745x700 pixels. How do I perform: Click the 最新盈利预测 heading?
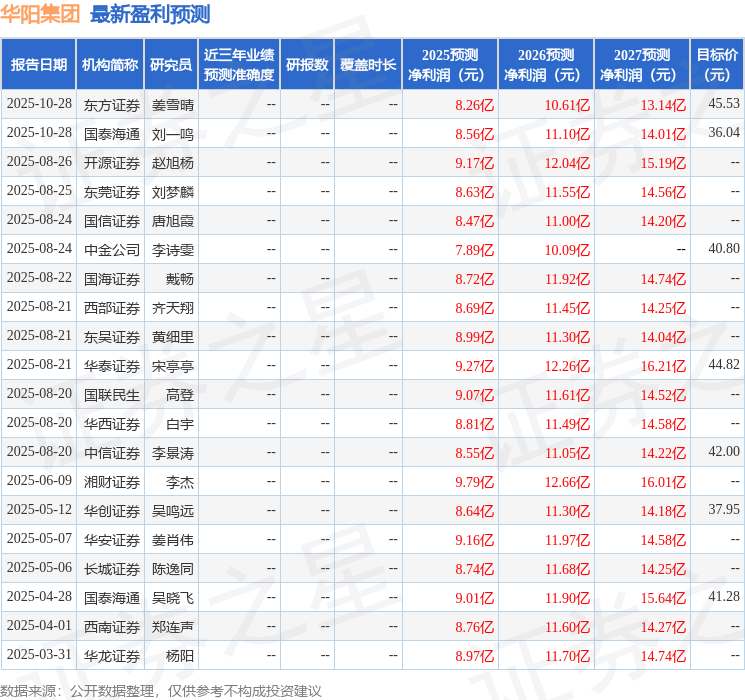[x=150, y=14]
